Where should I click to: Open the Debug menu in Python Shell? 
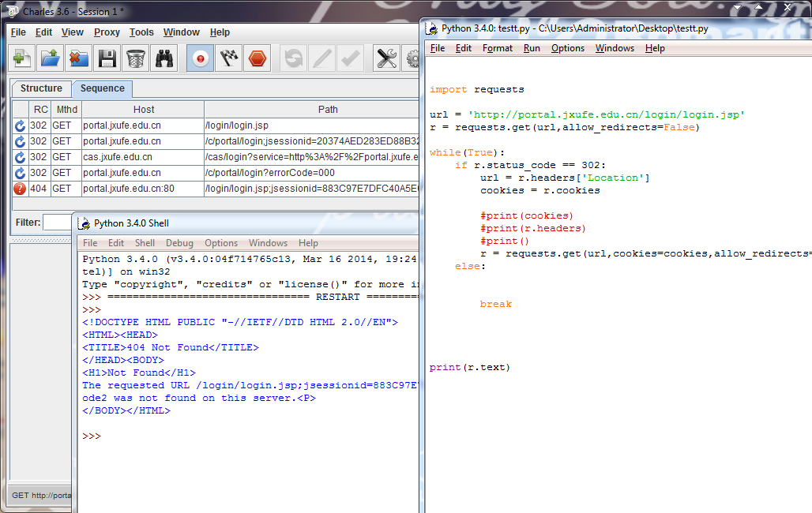(179, 243)
